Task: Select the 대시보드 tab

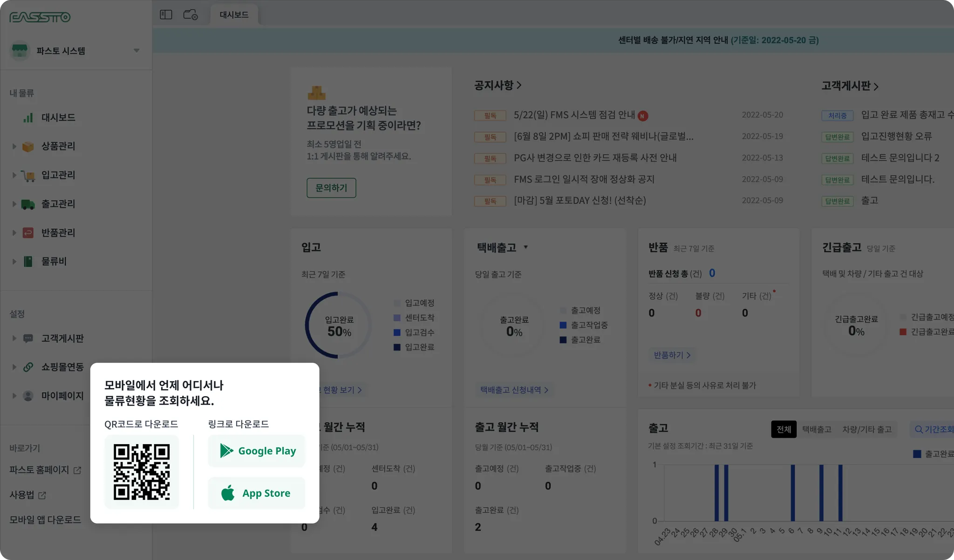Action: tap(234, 15)
